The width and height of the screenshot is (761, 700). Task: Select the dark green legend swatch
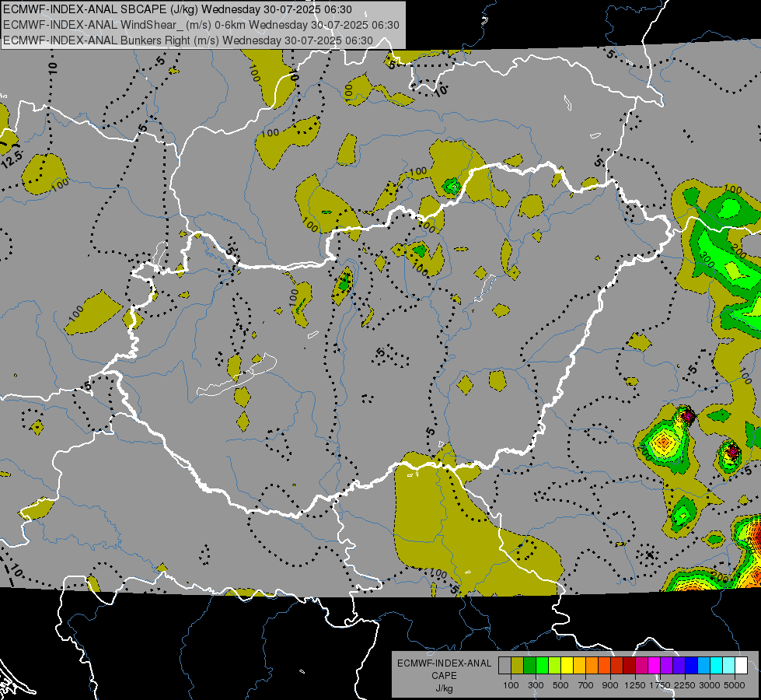click(x=530, y=665)
